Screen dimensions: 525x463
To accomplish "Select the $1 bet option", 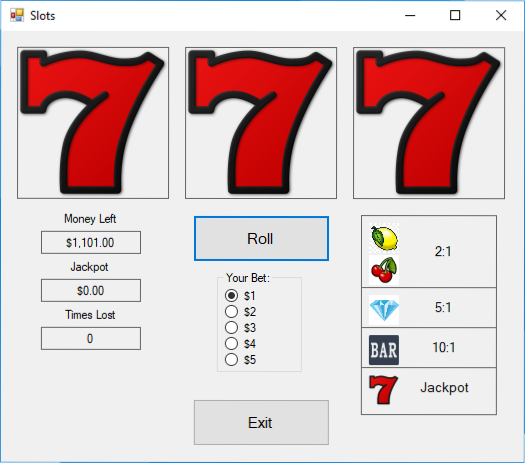I will (231, 296).
